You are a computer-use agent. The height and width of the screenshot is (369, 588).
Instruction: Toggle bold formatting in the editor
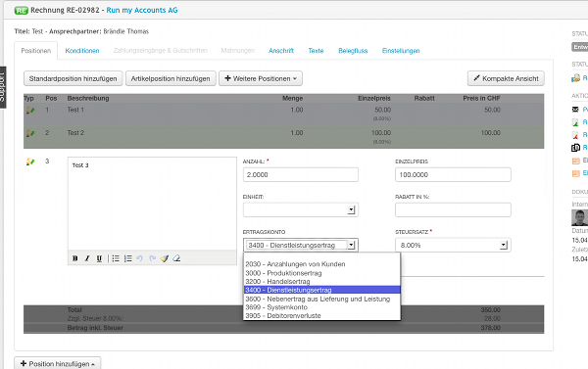coord(75,258)
